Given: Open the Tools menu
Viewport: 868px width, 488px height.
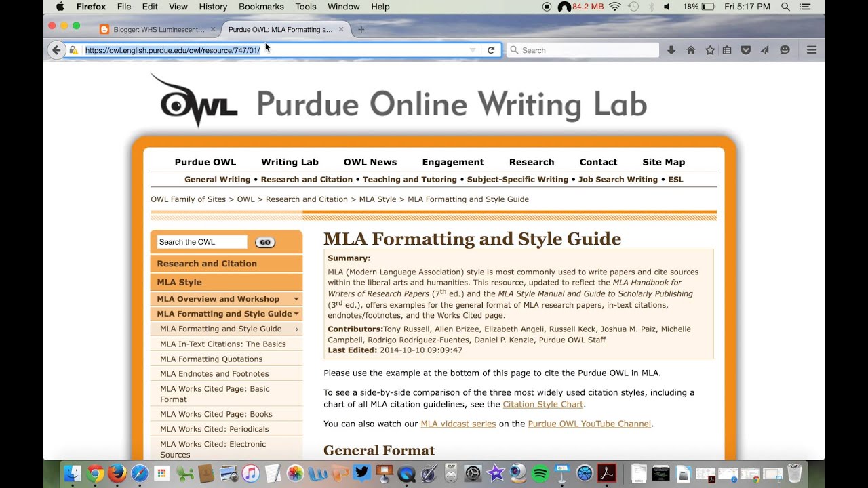Looking at the screenshot, I should 306,7.
